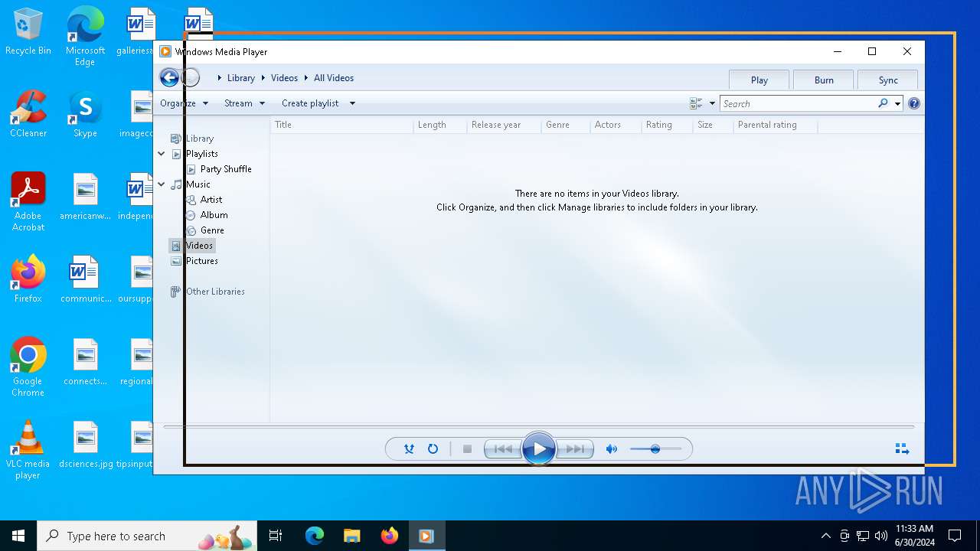Image resolution: width=980 pixels, height=551 pixels.
Task: Mute the volume speaker icon
Action: point(611,449)
